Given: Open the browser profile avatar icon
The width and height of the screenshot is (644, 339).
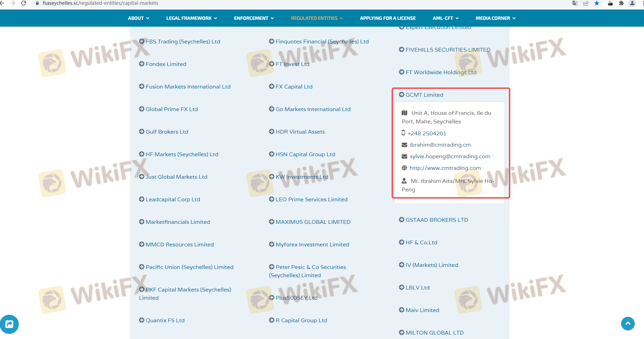Looking at the screenshot, I should tap(632, 3).
